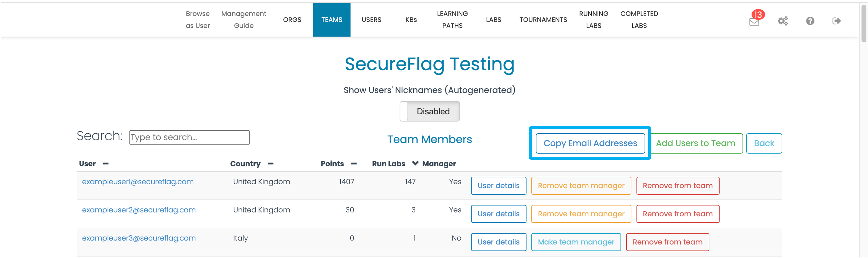Click the help question mark icon
This screenshot has height=258, width=868.
(810, 21)
